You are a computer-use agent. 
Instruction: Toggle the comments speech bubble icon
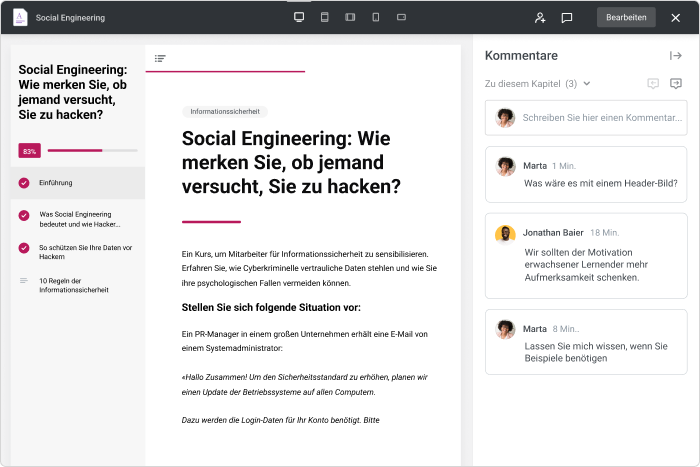pyautogui.click(x=567, y=17)
